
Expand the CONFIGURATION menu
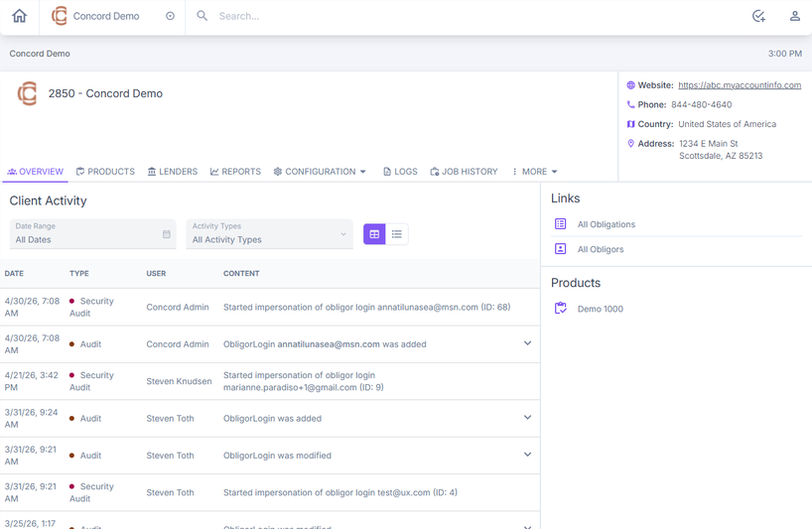point(320,172)
